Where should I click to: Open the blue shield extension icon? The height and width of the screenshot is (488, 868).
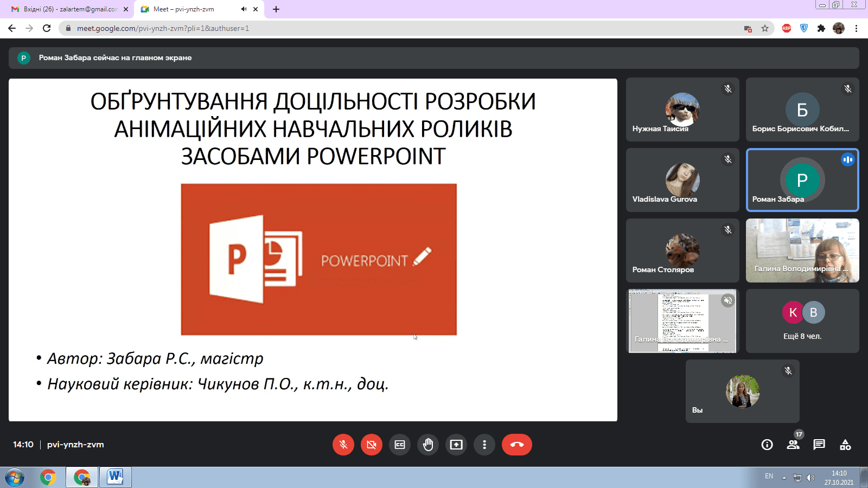pos(804,28)
